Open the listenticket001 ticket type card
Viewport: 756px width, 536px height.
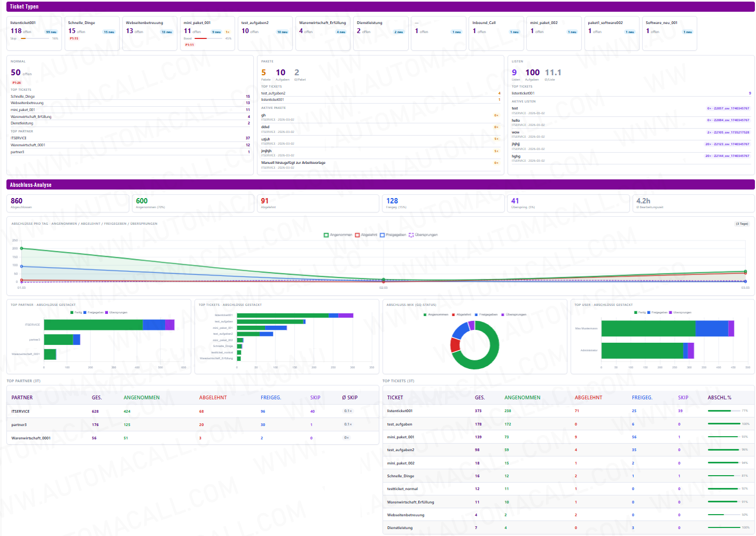[34, 33]
